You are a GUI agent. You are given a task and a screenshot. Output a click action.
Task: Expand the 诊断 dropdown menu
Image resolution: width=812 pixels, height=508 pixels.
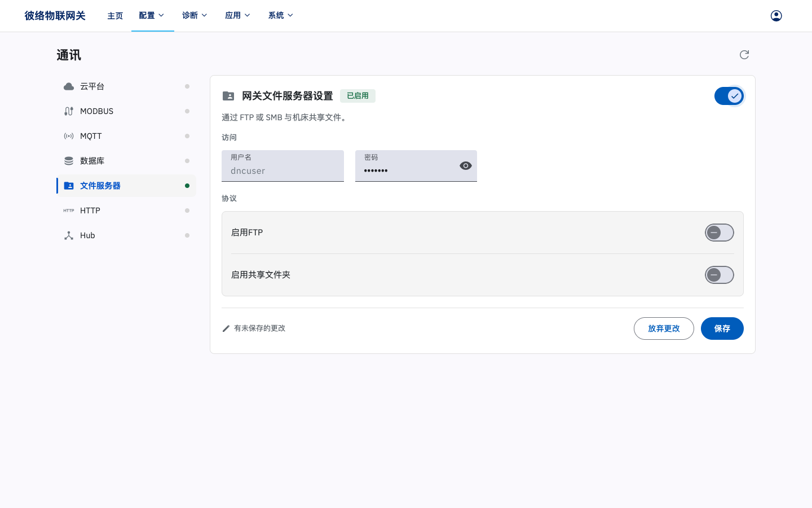click(195, 16)
